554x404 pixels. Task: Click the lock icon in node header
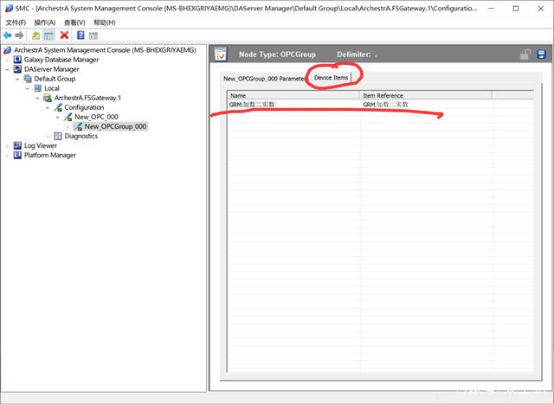(x=525, y=54)
